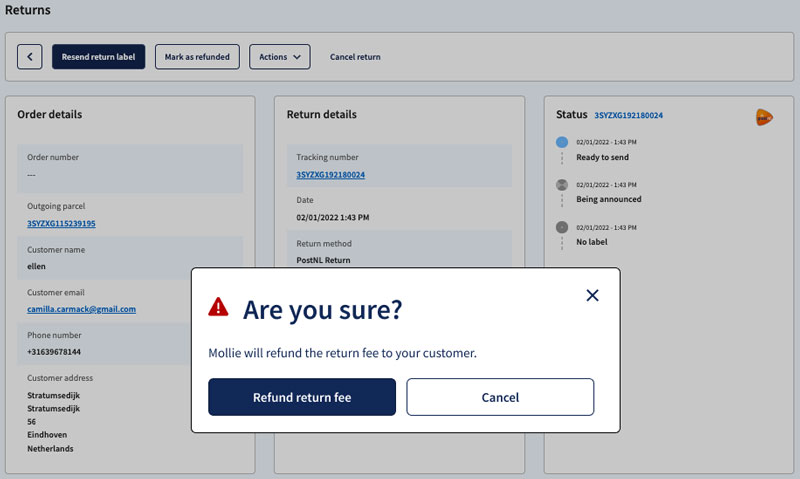Image resolution: width=800 pixels, height=479 pixels.
Task: Select Eindhoven in customer address
Action: click(x=47, y=435)
